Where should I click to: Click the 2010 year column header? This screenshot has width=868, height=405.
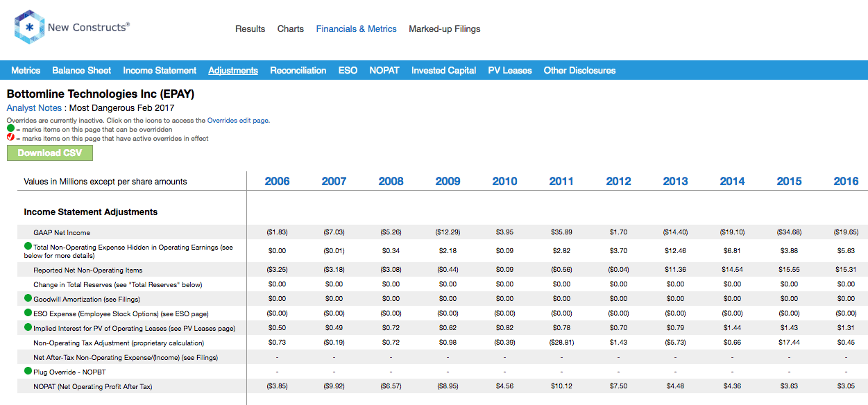coord(505,181)
